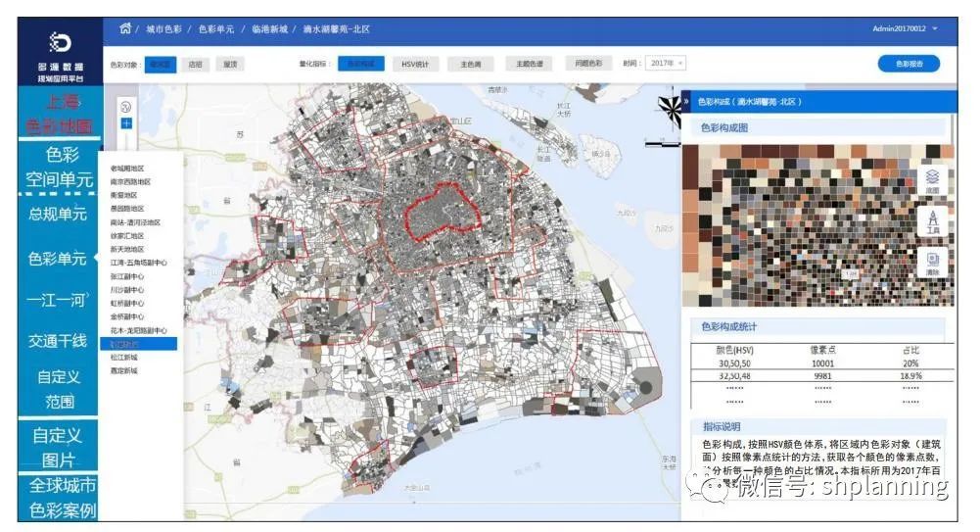Click the north arrow compass rose
Image resolution: width=980 pixels, height=532 pixels.
pos(671,111)
